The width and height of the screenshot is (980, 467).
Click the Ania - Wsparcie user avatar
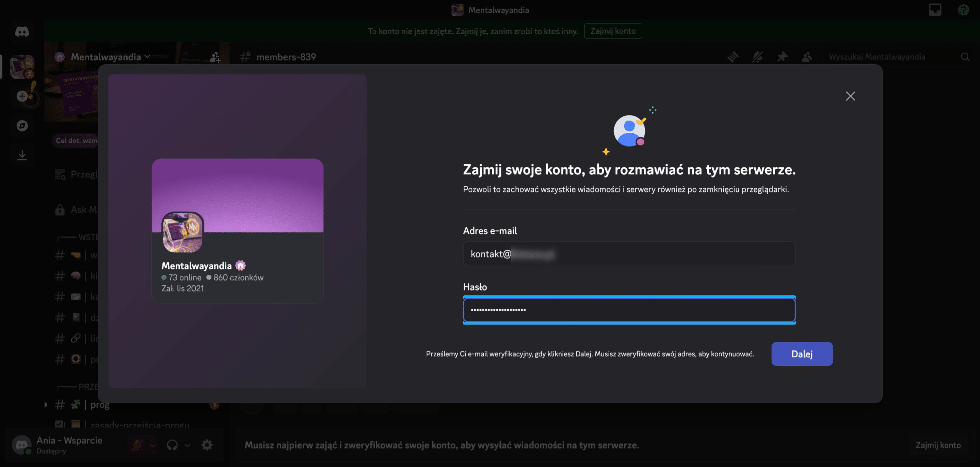(x=22, y=445)
